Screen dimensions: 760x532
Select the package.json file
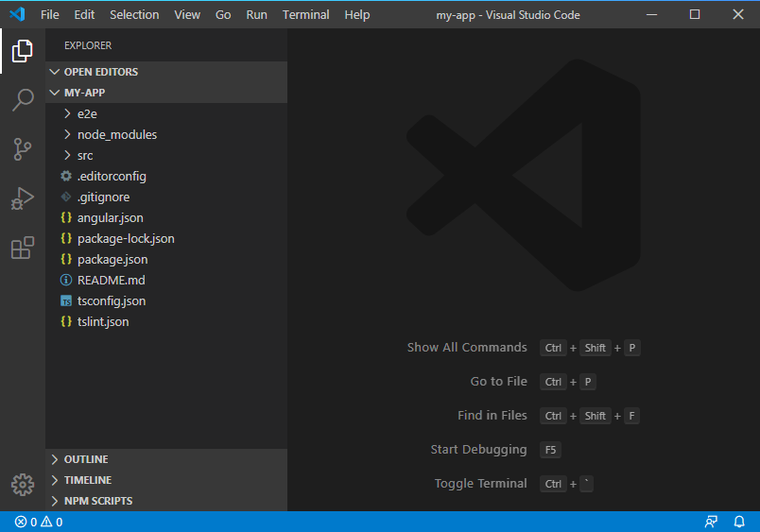tap(166, 259)
